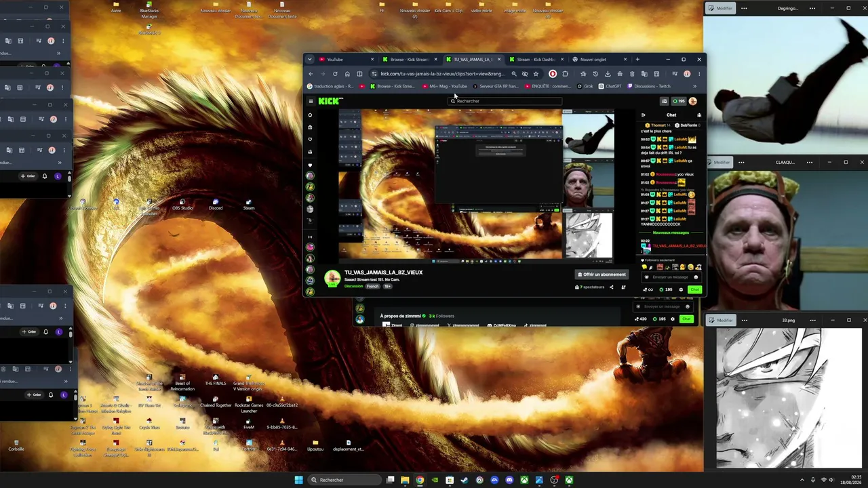Share the stream with the share icon

coord(611,287)
